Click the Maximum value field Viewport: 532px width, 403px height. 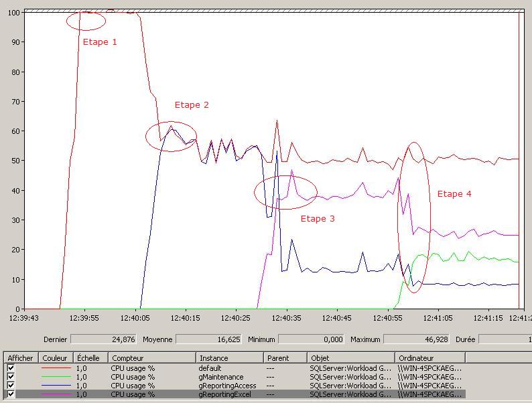tap(417, 339)
